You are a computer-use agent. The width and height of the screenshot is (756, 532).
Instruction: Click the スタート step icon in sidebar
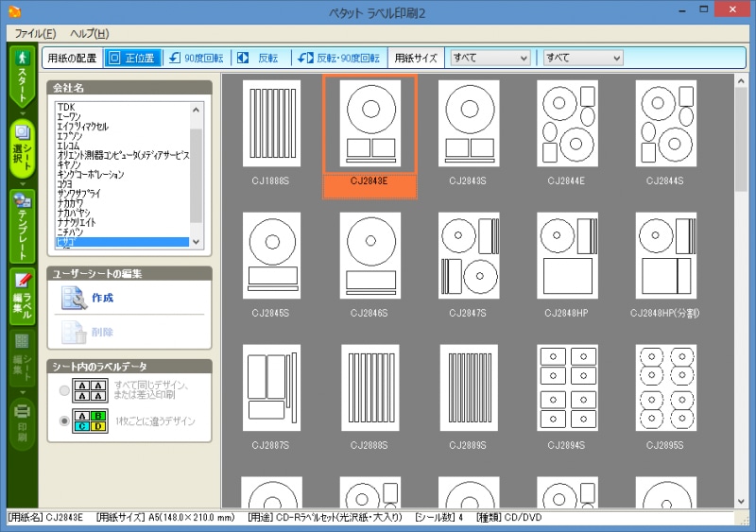[23, 77]
